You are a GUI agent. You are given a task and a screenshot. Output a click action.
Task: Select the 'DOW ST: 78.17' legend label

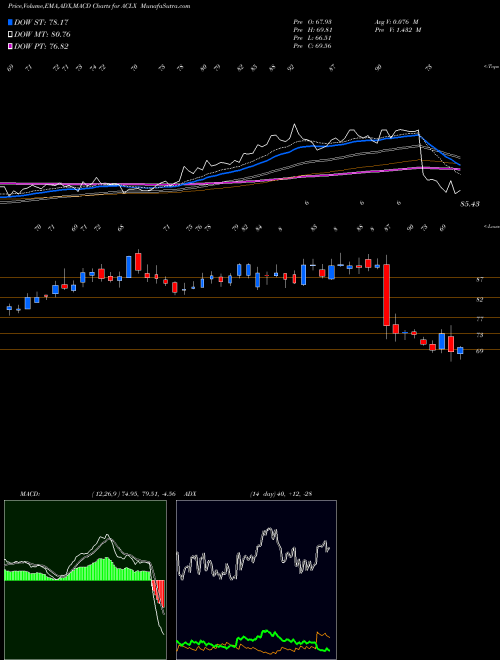click(41, 22)
